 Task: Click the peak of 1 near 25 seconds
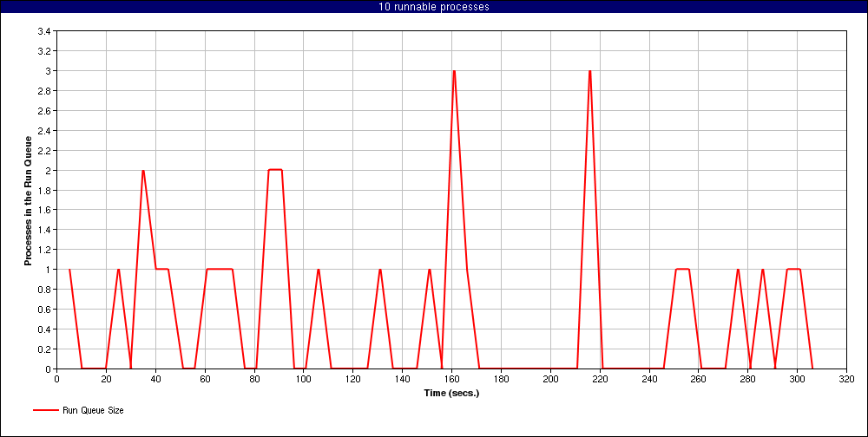118,270
